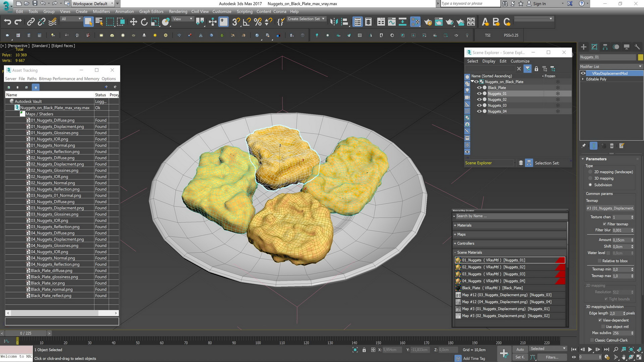Screen dimensions: 644x362
Task: Toggle the Angle Snap icon
Action: [x=247, y=22]
